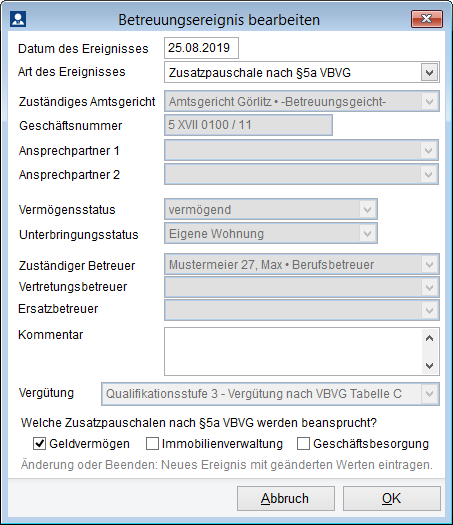This screenshot has height=525, width=453.
Task: Toggle the Geldvermögen checkbox
Action: [x=40, y=444]
